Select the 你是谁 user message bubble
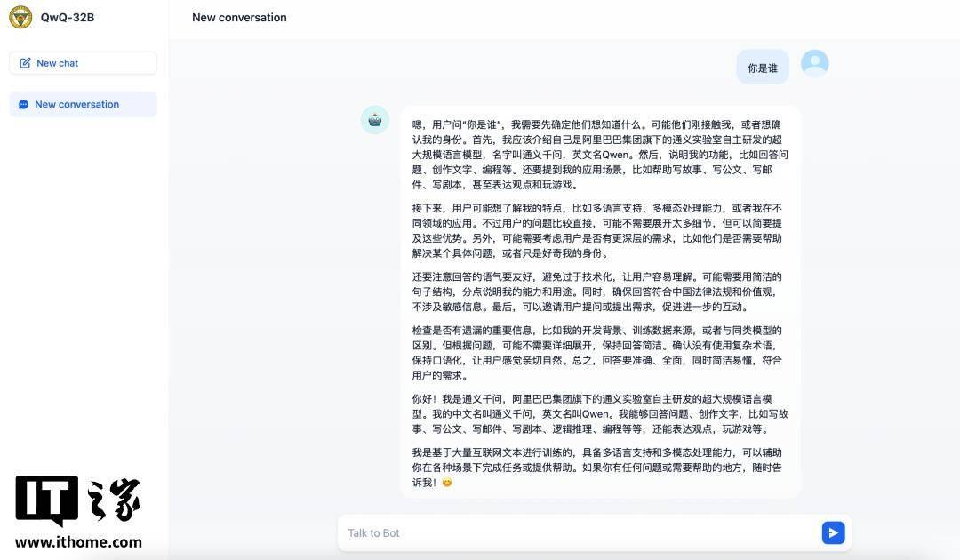This screenshot has width=960, height=560. pos(763,68)
